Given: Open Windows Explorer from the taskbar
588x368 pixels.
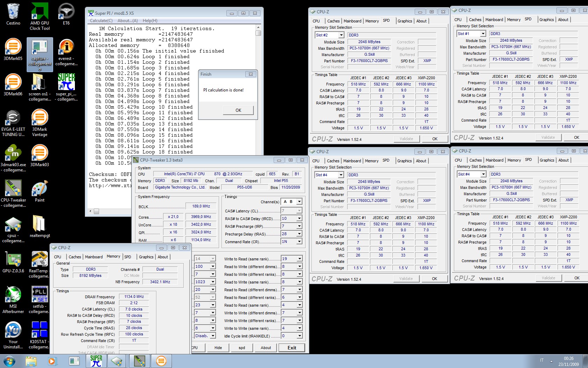Looking at the screenshot, I should [x=31, y=361].
